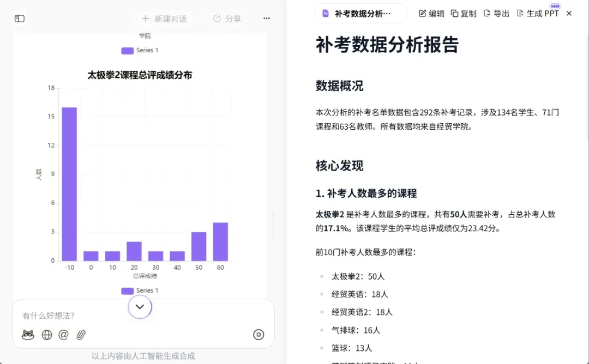
Task: Click the 总评成绩 axis label
Action: 145,276
